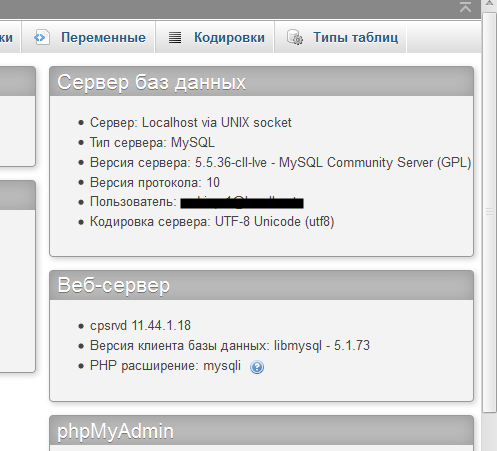Viewport: 497px width, 451px height.
Task: Select text 'PHP расширение: mysqli'
Action: 165,366
